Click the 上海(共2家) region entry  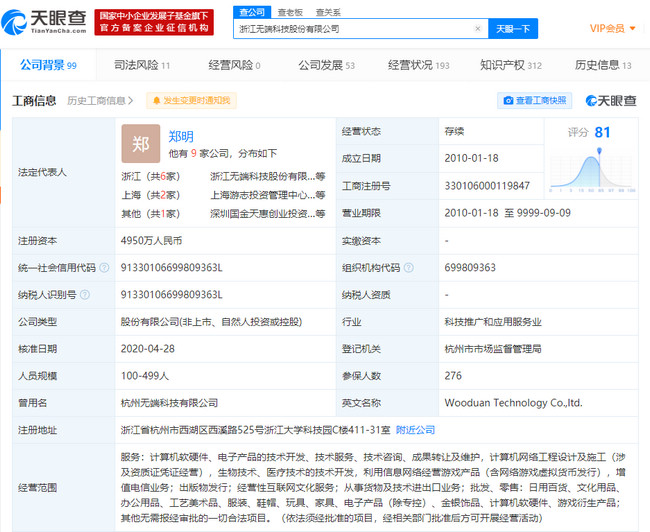tap(150, 195)
